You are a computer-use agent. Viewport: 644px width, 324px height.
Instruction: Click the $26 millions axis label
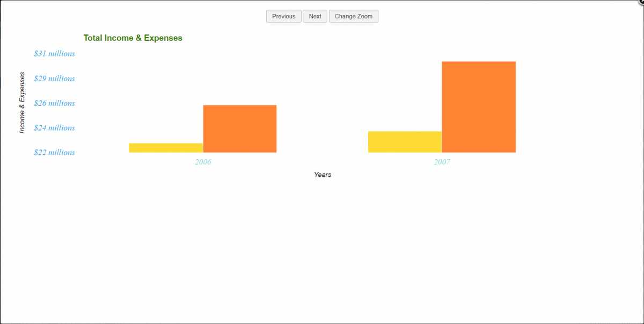click(54, 103)
